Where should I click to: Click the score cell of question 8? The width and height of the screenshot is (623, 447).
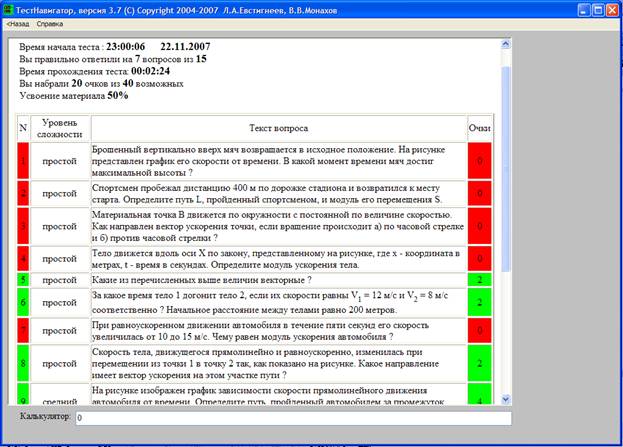pos(480,364)
